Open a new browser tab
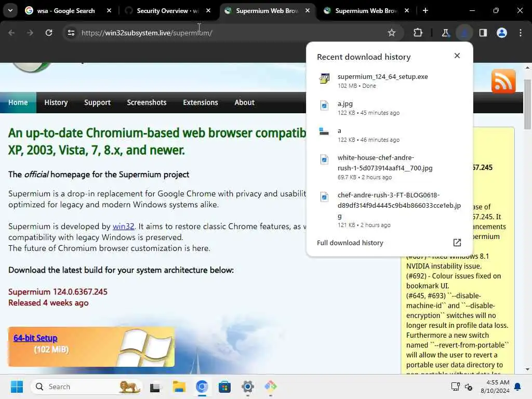 (425, 10)
